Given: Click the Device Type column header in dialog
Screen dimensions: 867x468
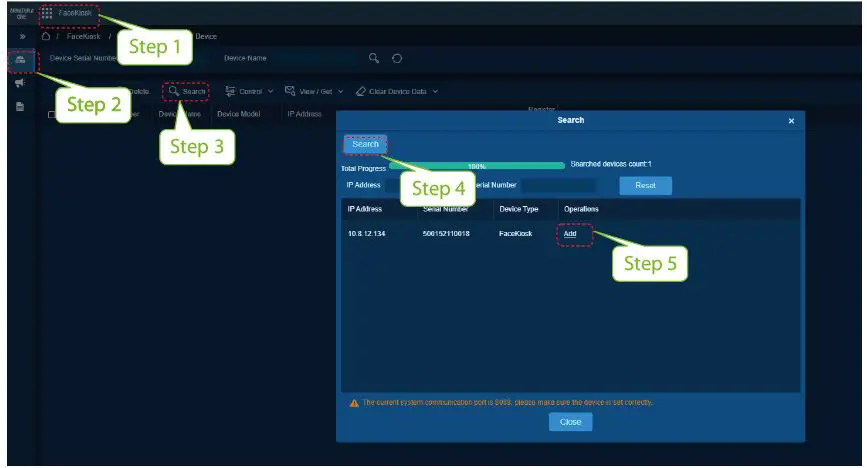Looking at the screenshot, I should [x=519, y=209].
